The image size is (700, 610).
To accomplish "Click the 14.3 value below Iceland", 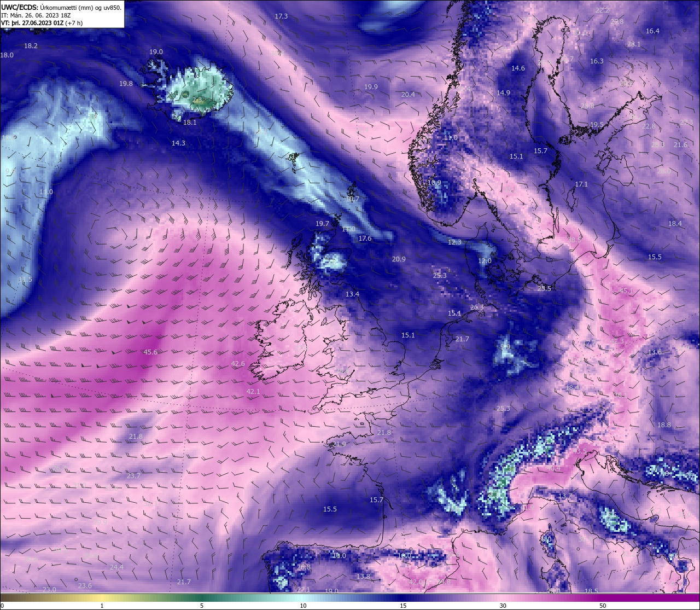I will (x=178, y=143).
